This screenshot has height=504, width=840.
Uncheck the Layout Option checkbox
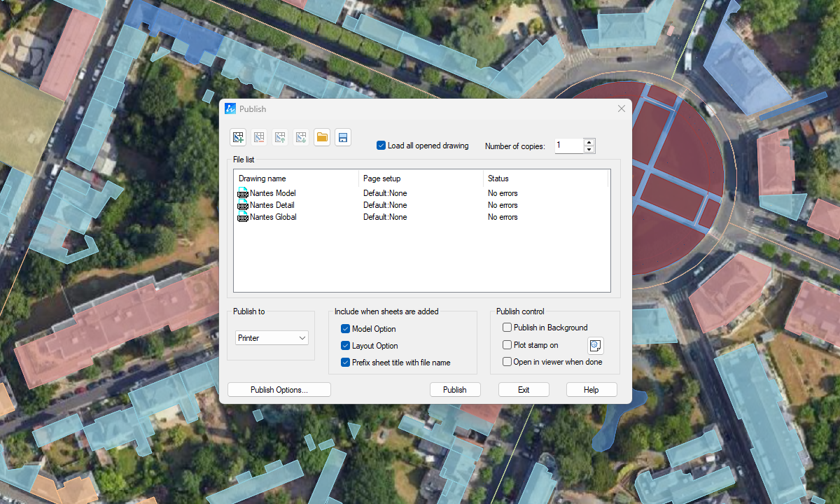pos(345,346)
